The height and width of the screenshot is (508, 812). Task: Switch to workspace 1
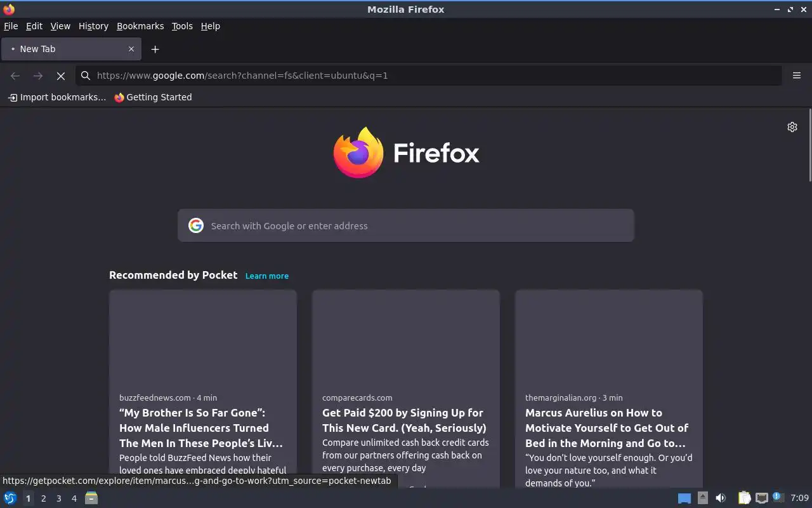28,498
